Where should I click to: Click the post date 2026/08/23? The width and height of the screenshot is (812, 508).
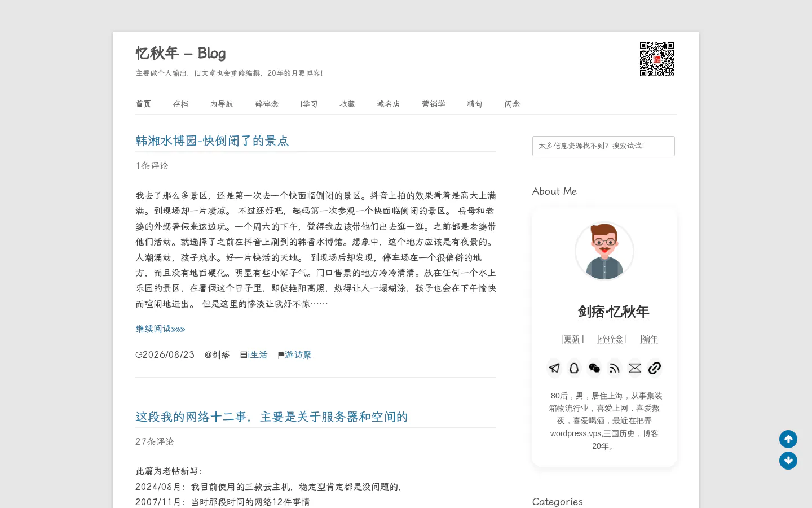[169, 355]
